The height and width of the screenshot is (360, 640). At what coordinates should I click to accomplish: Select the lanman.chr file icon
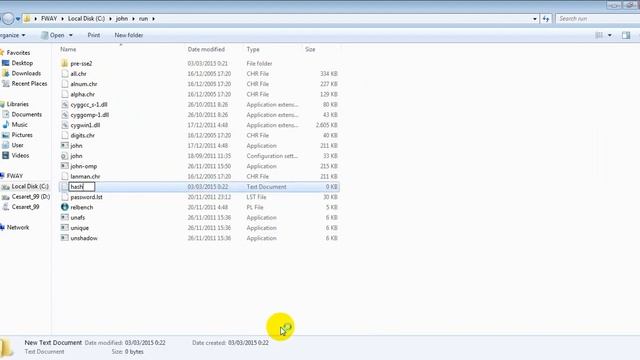coord(64,176)
